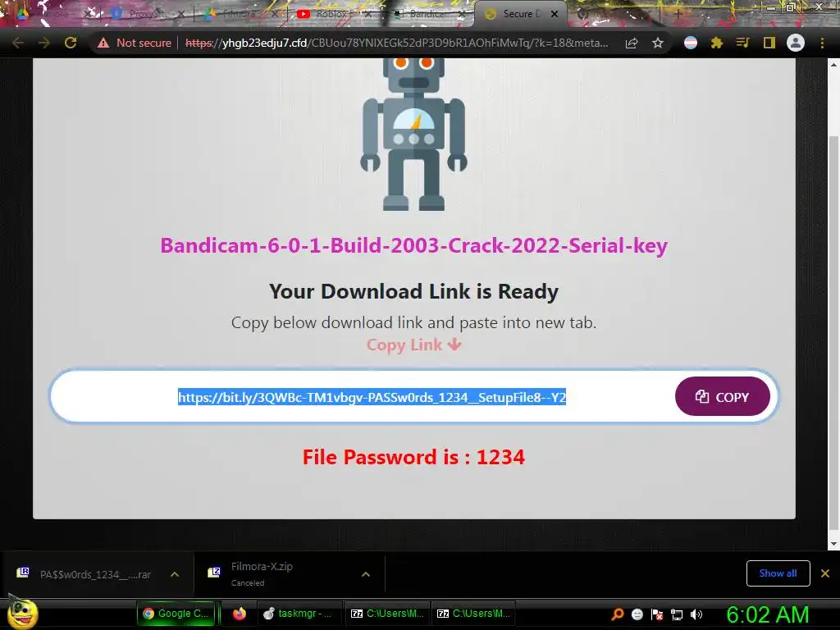Click the vertical scrollbar thumb
This screenshot has width=840, height=630.
click(833, 332)
